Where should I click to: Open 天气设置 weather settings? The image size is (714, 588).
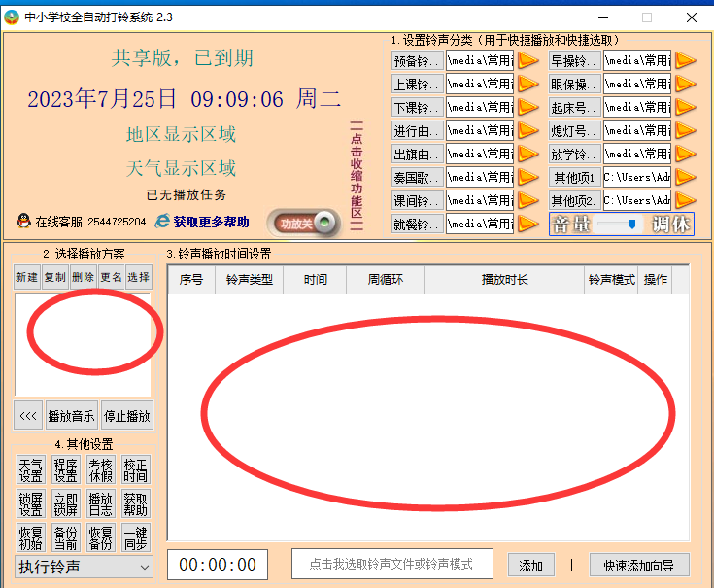[x=30, y=469]
